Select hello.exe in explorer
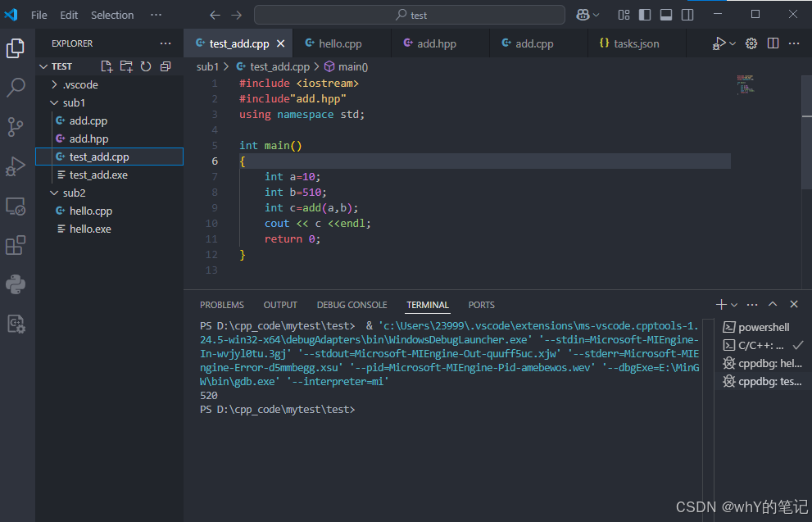 coord(109,229)
